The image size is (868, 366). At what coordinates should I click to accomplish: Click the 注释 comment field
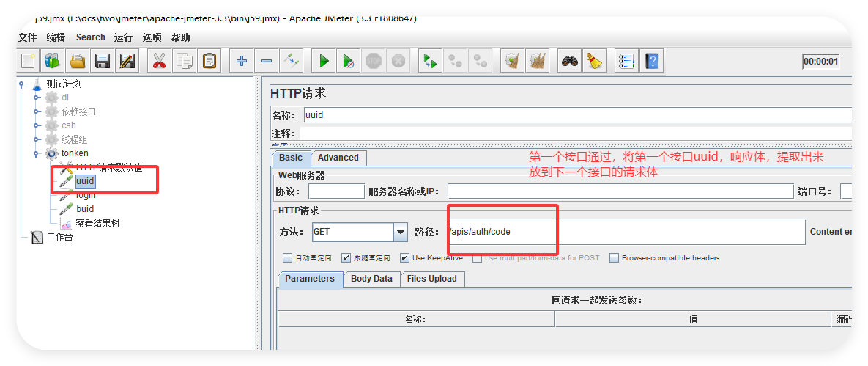coord(576,133)
